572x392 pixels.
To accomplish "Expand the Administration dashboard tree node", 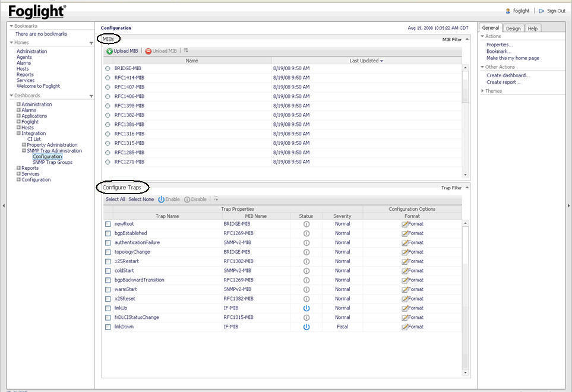I will click(x=18, y=105).
